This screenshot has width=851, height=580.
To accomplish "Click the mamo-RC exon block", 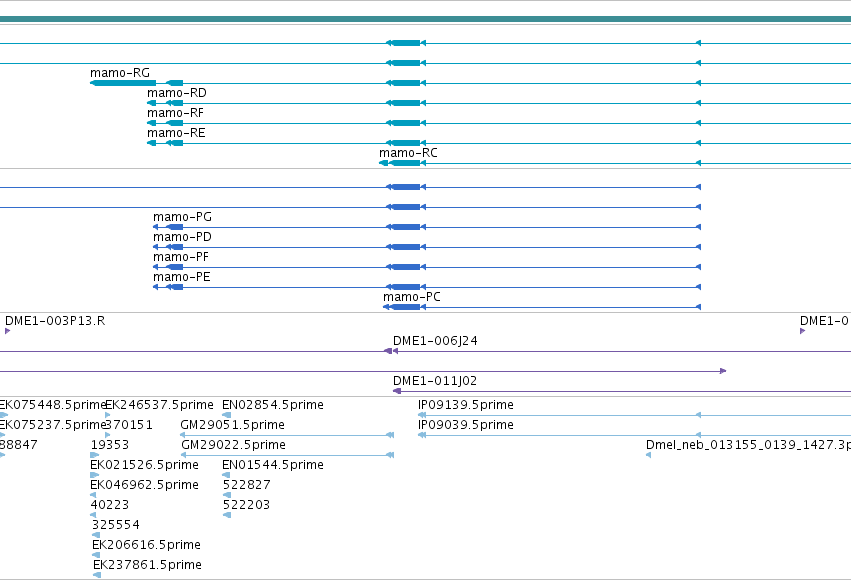I will [x=405, y=163].
